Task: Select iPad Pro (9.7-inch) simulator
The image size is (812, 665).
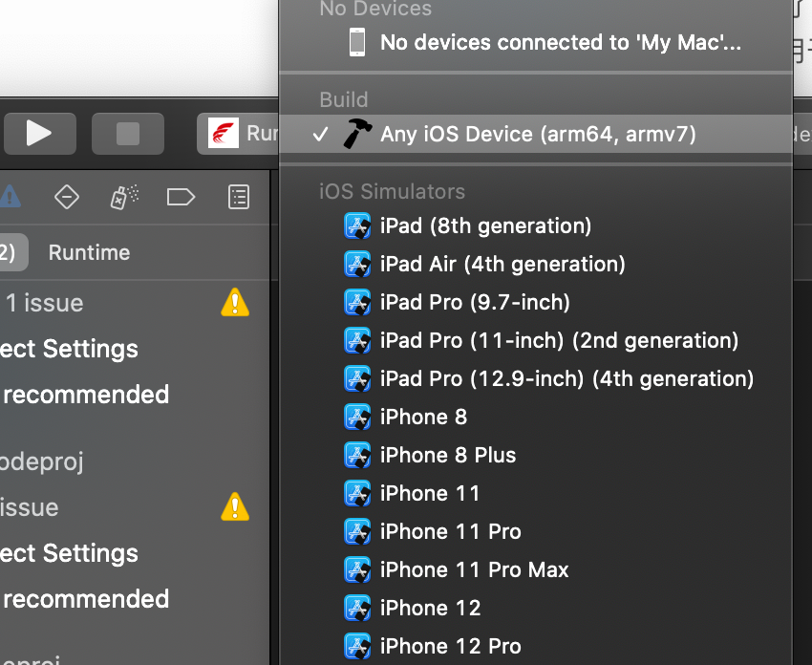Action: pyautogui.click(x=475, y=303)
